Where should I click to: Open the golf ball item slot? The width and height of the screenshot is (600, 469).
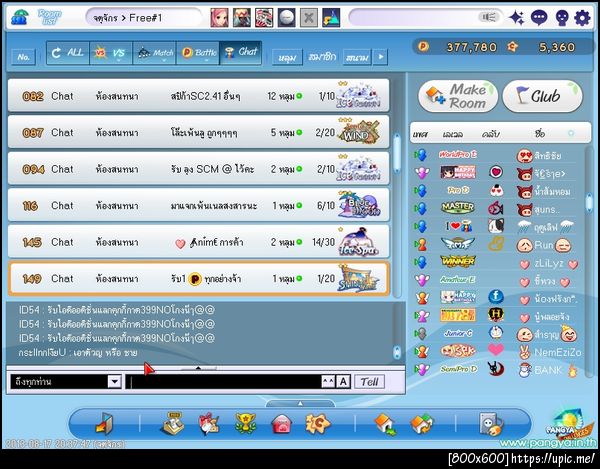coord(286,18)
